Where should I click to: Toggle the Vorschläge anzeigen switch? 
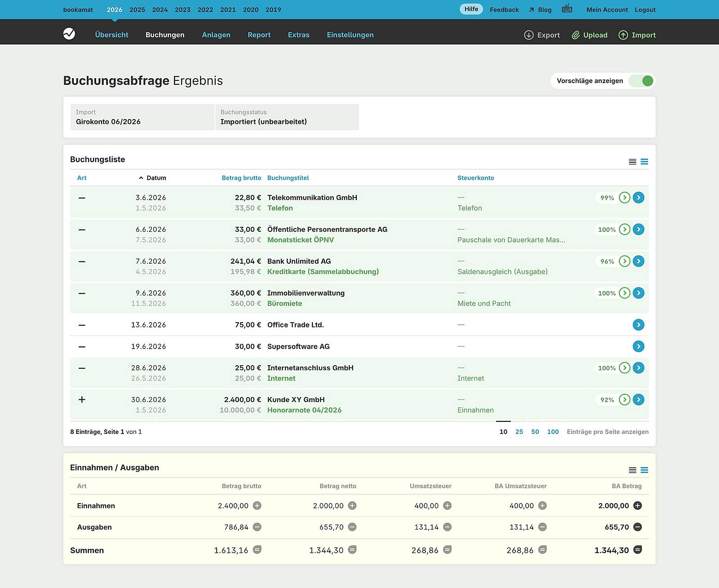(x=641, y=81)
